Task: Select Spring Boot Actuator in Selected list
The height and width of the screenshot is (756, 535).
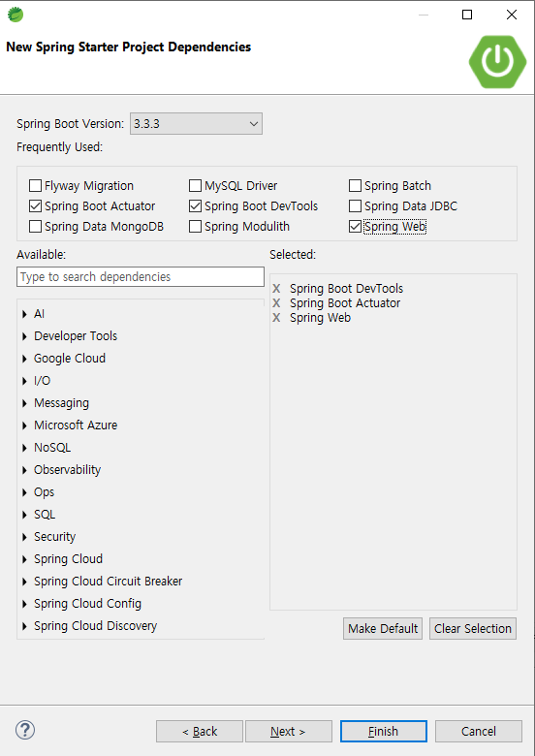Action: 345,302
